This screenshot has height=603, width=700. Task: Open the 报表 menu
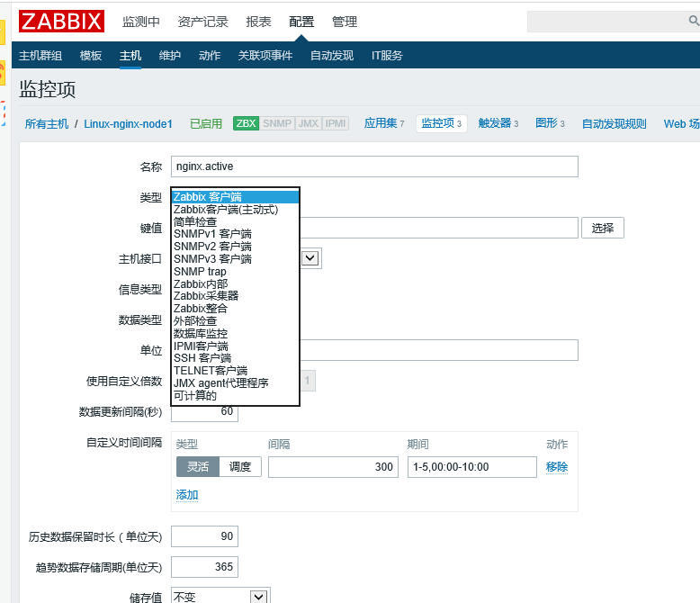pyautogui.click(x=258, y=22)
